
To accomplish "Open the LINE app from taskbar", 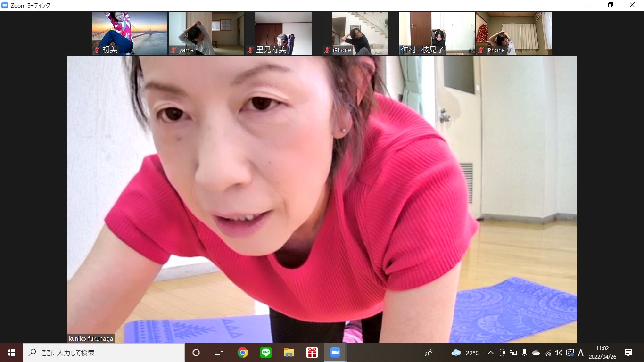I will click(266, 353).
